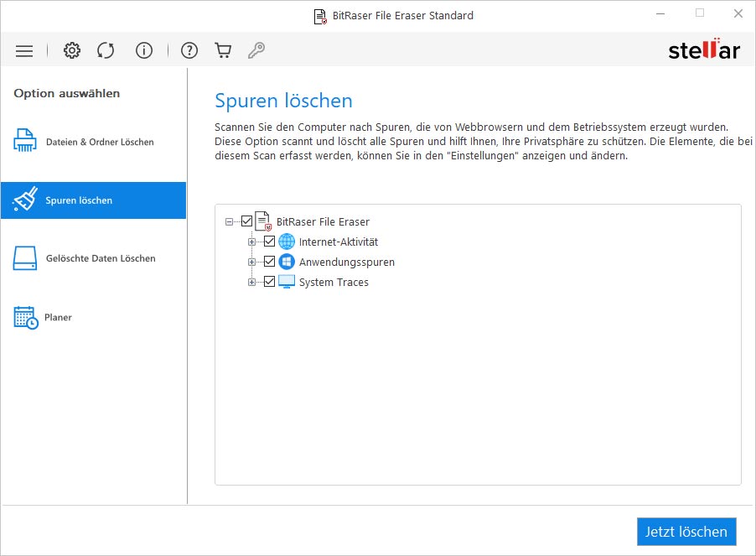Click the globe icon for Internet-Aktivität
Viewport: 756px width, 556px height.
click(287, 242)
